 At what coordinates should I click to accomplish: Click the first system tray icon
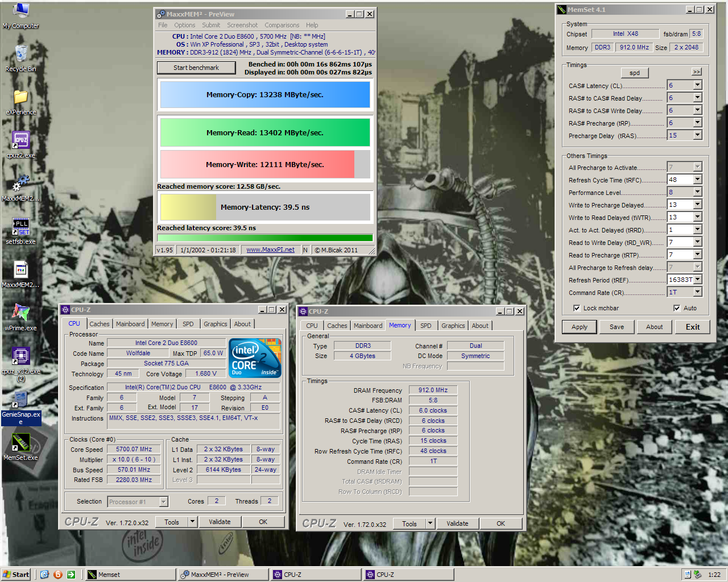click(688, 575)
